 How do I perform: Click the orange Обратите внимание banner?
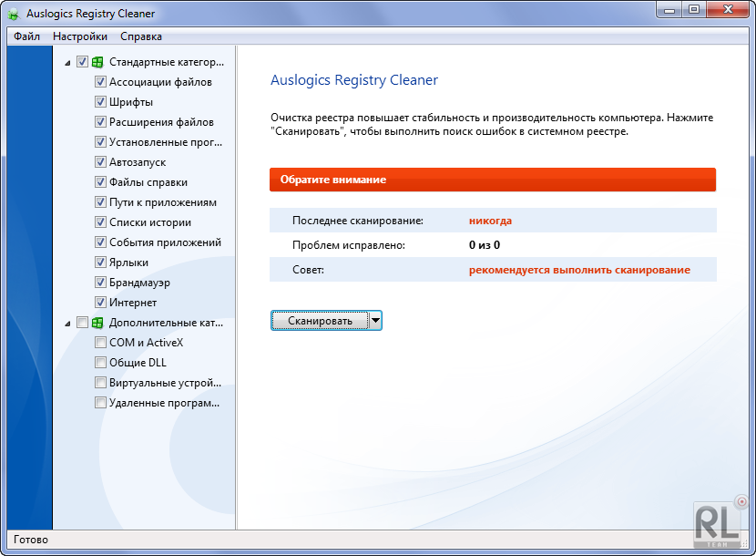[x=493, y=180]
